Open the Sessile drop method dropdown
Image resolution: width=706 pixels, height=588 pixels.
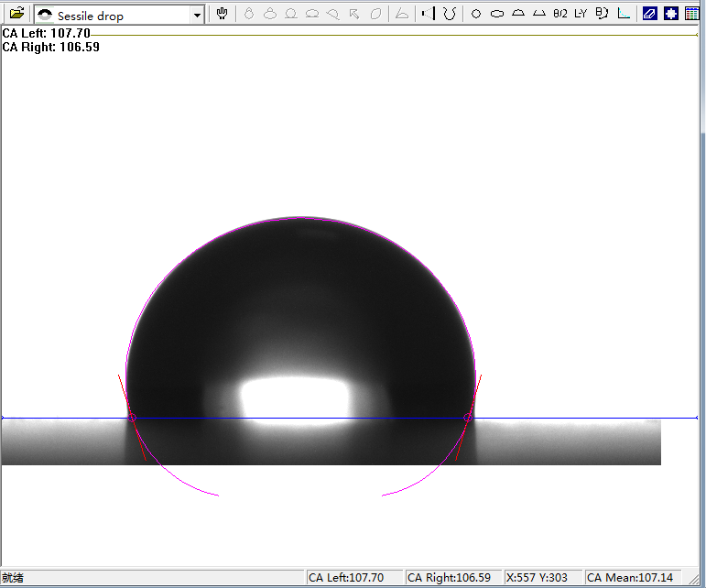tap(197, 16)
